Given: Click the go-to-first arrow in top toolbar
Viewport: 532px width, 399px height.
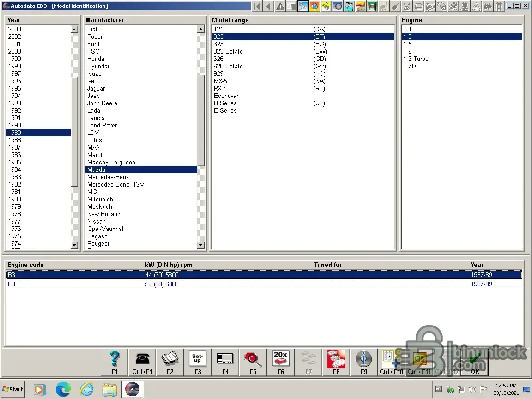Looking at the screenshot, I should coord(257,6).
